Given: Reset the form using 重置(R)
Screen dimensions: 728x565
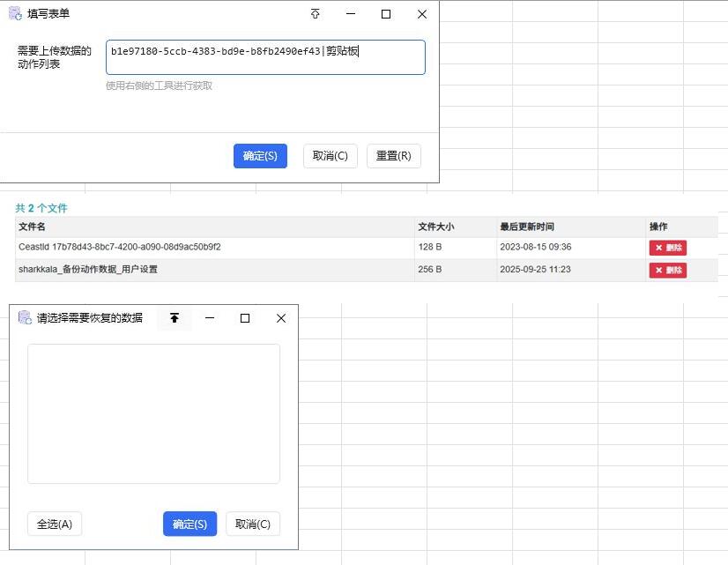Looking at the screenshot, I should 393,156.
